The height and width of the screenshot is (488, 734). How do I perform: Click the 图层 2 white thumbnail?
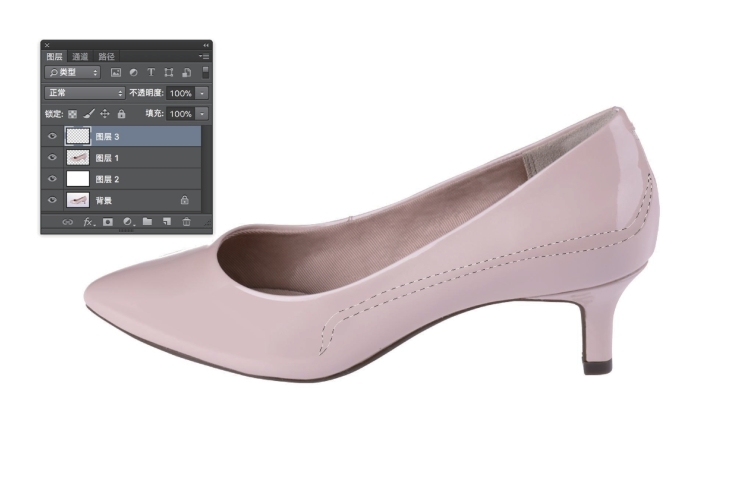coord(78,178)
